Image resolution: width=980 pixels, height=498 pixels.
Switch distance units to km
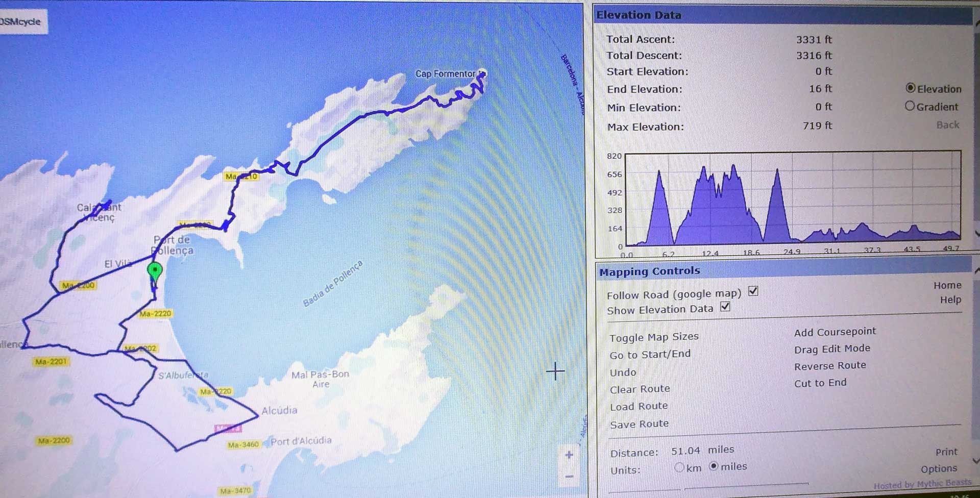[x=679, y=467]
